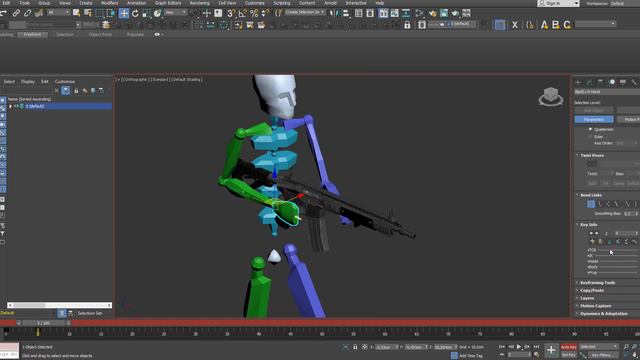Select the Move tool in main toolbar
Image resolution: width=640 pixels, height=360 pixels.
pyautogui.click(x=124, y=13)
